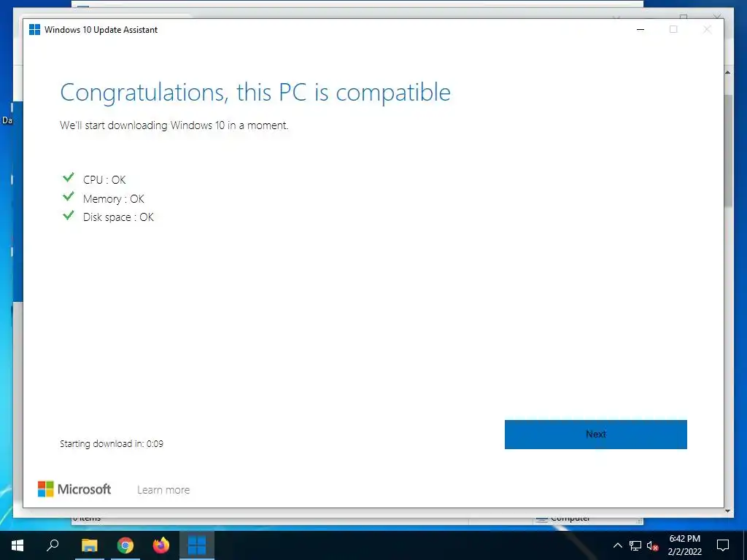
Task: Select the 'CPU : OK' text
Action: coord(104,179)
